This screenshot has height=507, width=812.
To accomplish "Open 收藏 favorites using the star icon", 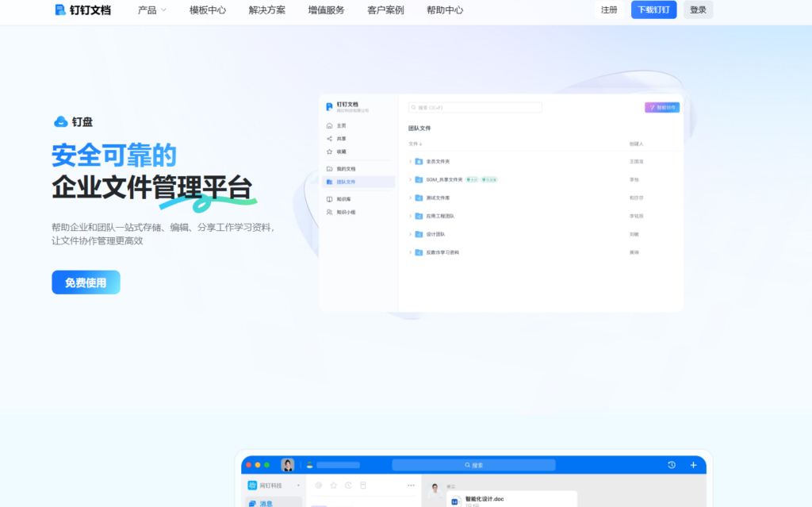I will (x=328, y=152).
